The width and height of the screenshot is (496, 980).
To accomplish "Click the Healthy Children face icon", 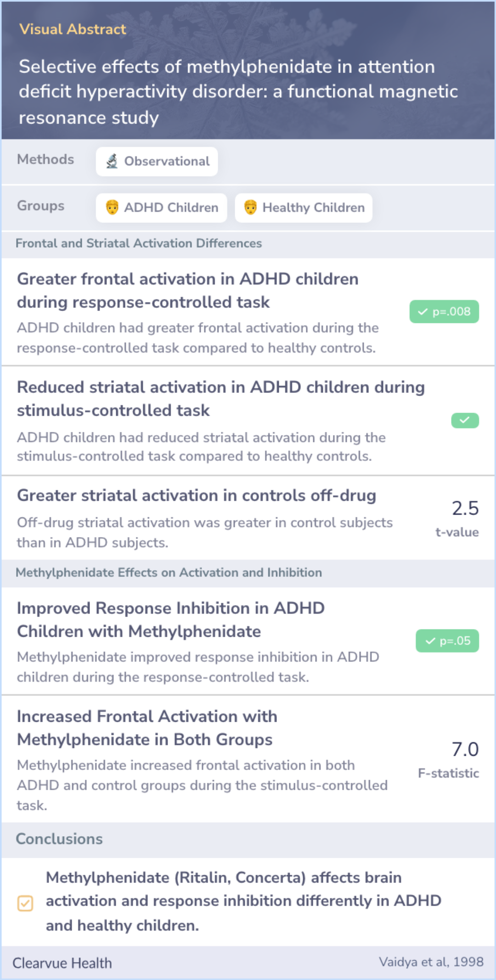I will pyautogui.click(x=250, y=208).
